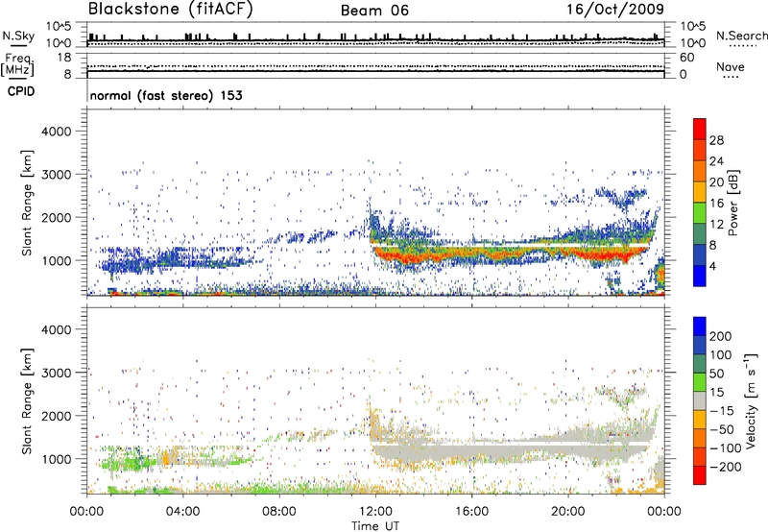
Task: Click the '200' Velocity colorbar value
Action: click(721, 336)
